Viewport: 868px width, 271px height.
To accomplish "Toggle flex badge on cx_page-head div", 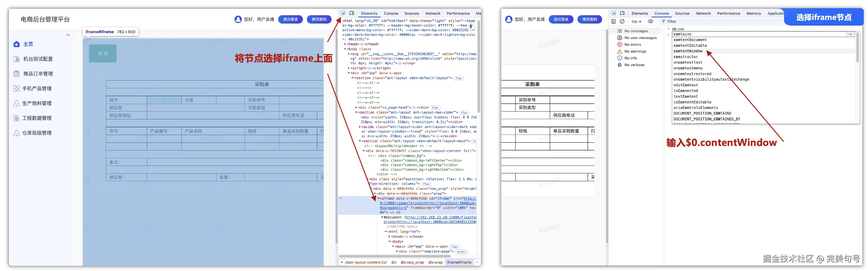I will click(x=435, y=108).
